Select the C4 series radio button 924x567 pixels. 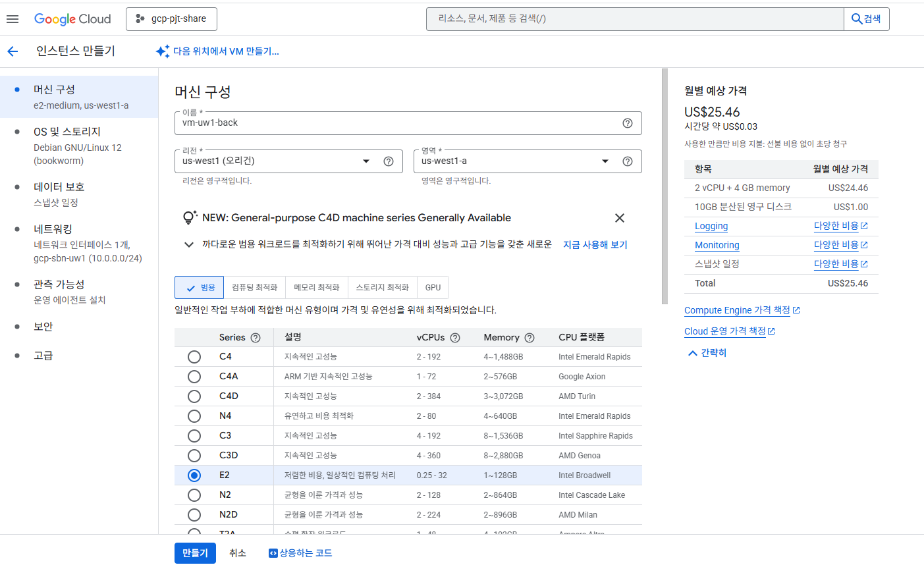click(194, 357)
